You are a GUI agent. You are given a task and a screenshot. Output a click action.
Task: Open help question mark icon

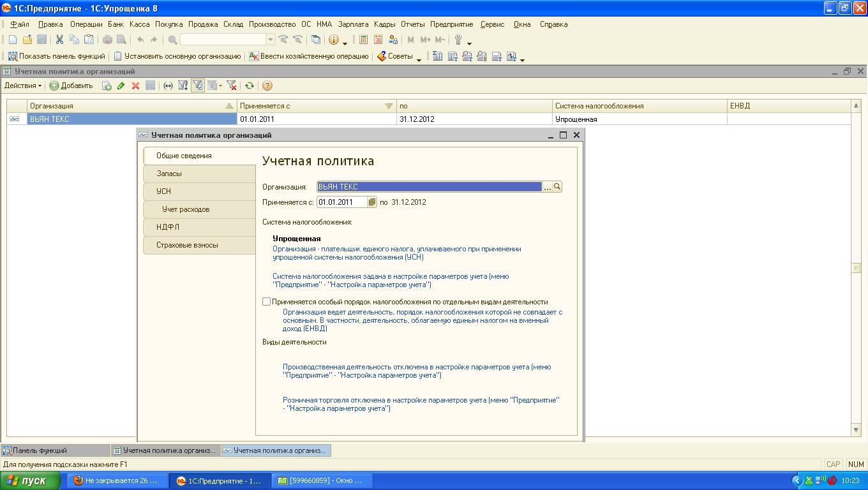[x=267, y=85]
